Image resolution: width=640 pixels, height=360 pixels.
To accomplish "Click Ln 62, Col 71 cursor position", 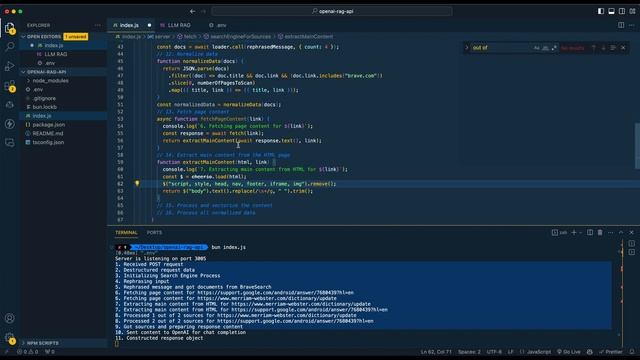I will [436, 352].
